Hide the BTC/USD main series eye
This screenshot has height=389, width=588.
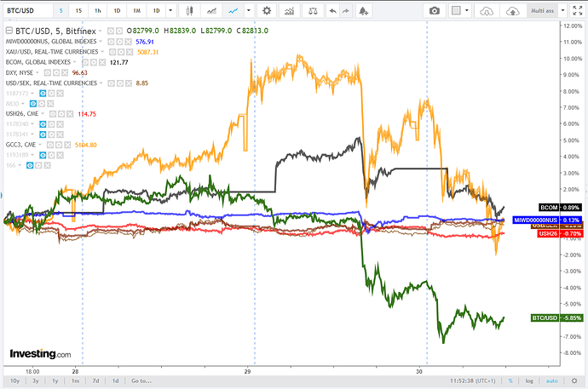click(x=111, y=31)
